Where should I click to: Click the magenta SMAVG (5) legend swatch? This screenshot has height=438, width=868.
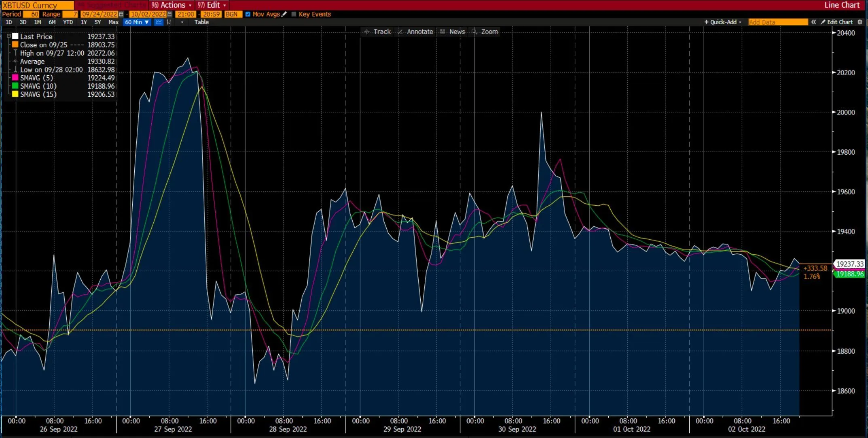(x=15, y=78)
